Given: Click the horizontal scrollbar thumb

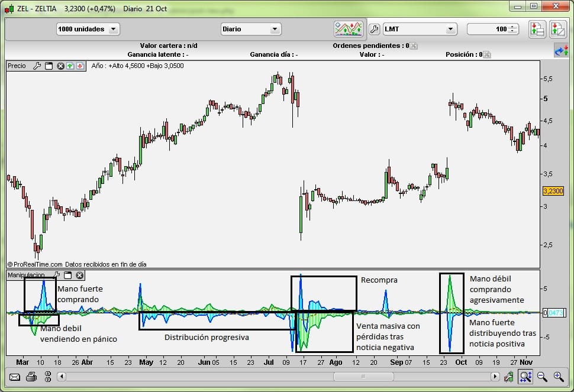Looking at the screenshot, I should pos(355,376).
